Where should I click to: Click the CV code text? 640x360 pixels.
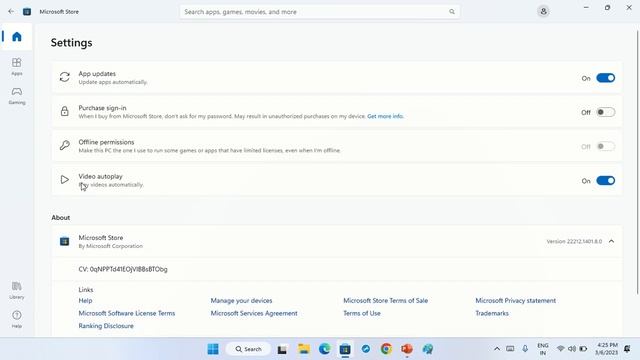coord(123,269)
